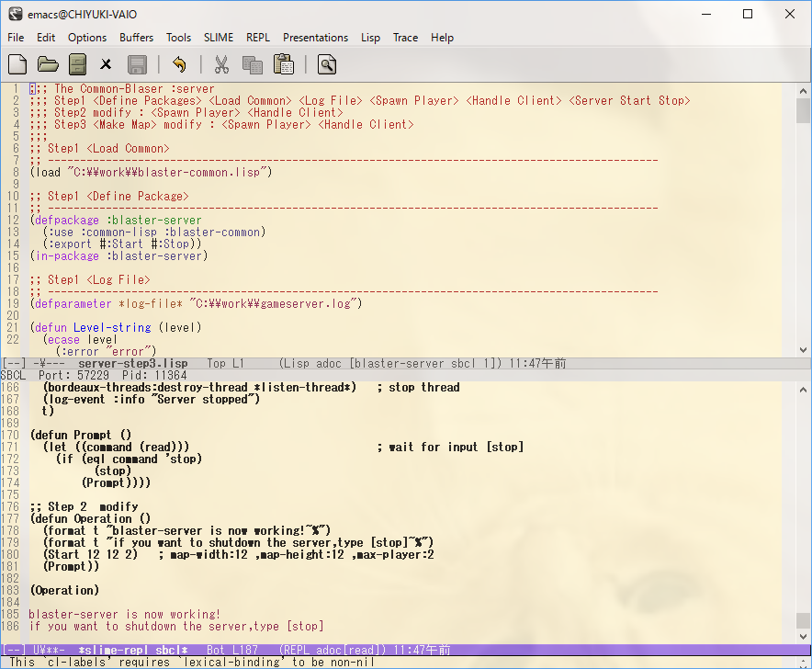The width and height of the screenshot is (812, 669).
Task: Open the REPL menu
Action: 257,38
